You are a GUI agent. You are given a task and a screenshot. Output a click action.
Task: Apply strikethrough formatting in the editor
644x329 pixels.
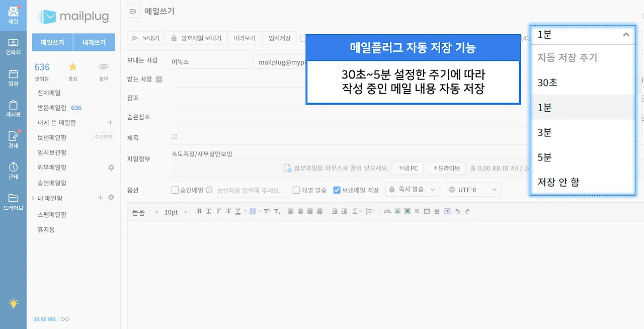[228, 211]
